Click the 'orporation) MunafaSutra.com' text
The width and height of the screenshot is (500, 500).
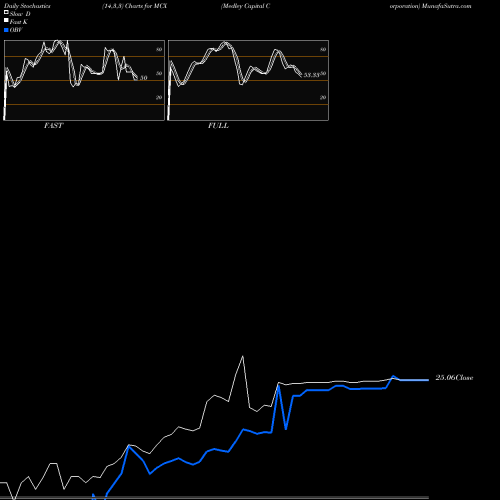[430, 6]
